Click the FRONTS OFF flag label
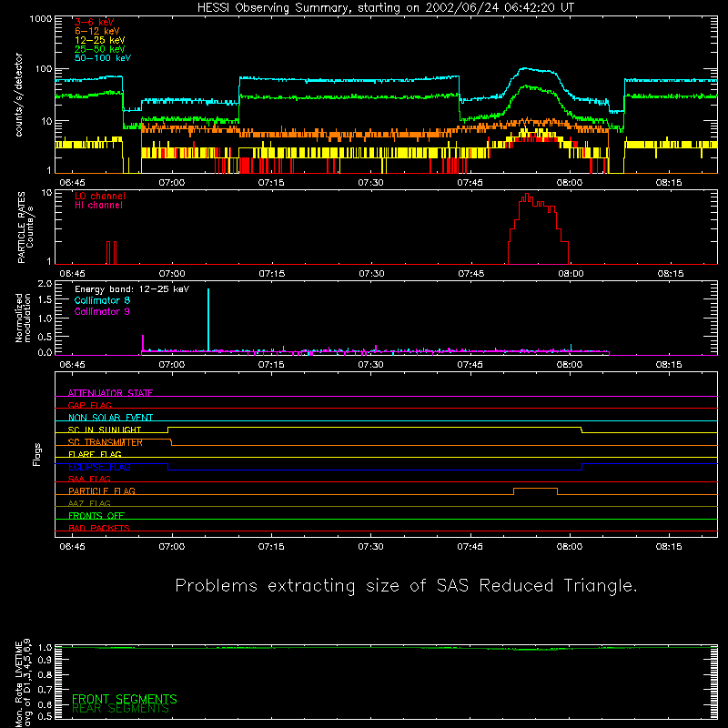 (x=96, y=515)
